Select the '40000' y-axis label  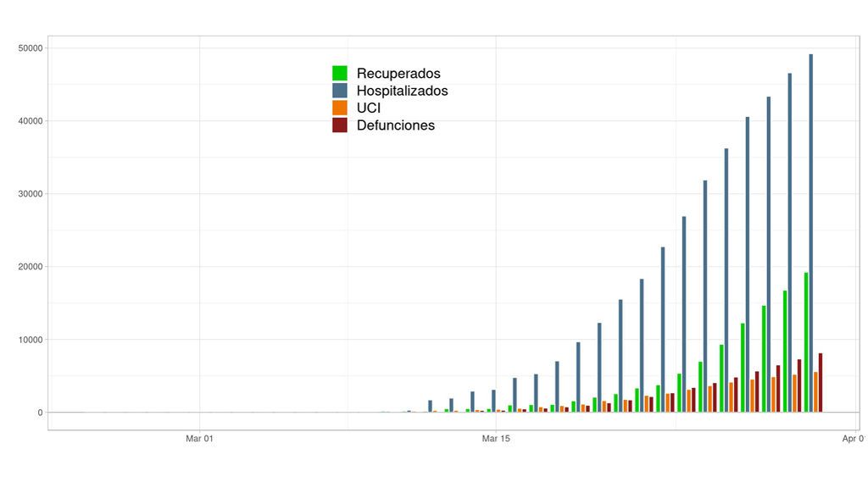(31, 121)
